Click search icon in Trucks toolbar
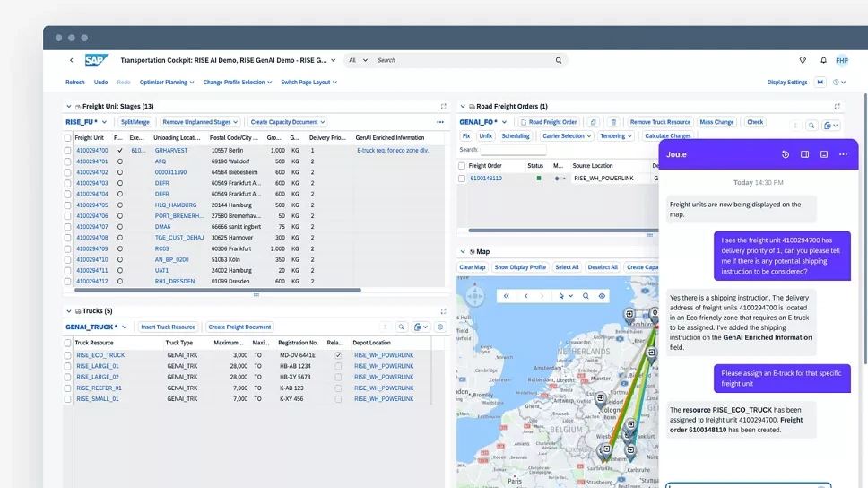868x488 pixels. (x=402, y=327)
